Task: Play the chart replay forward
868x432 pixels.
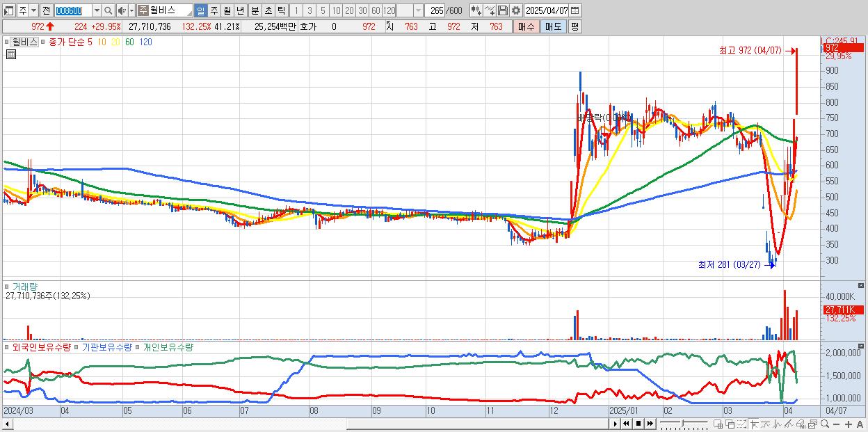Action: pos(616,424)
